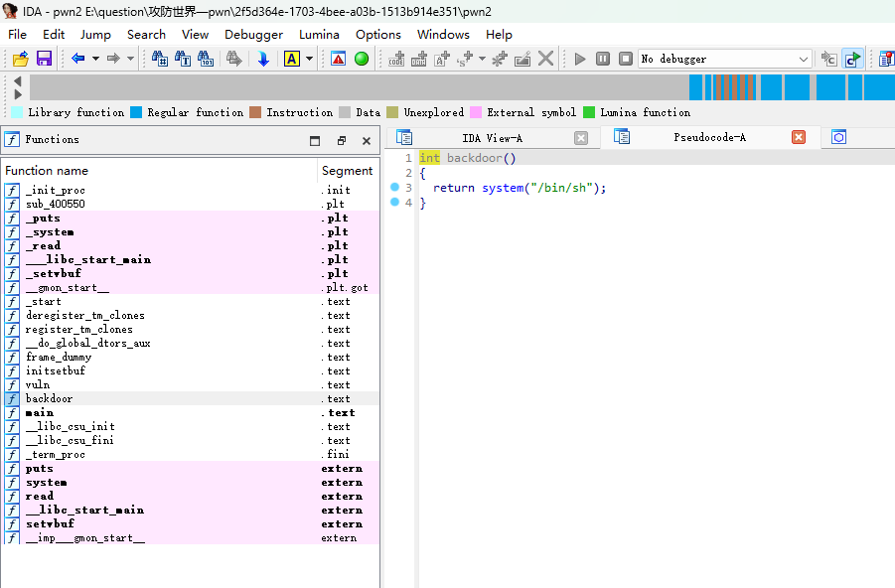Image resolution: width=895 pixels, height=588 pixels.
Task: Toggle breakpoint dot on line 3
Action: pos(394,187)
